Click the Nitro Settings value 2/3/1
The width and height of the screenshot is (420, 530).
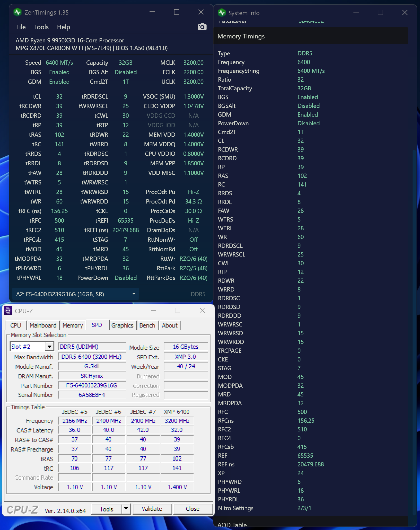(304, 508)
